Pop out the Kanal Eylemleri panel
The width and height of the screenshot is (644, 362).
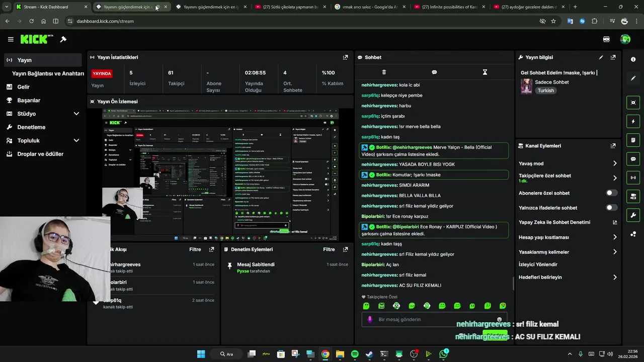[x=613, y=146]
